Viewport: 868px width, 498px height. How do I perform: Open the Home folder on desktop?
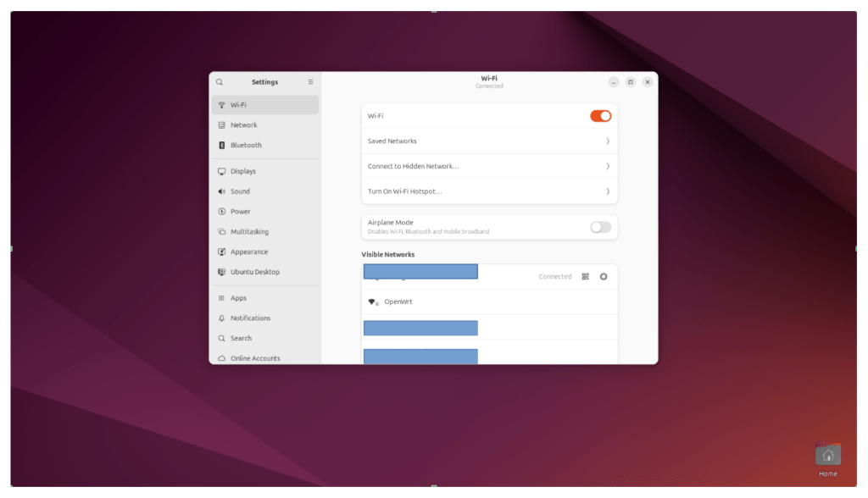pyautogui.click(x=827, y=457)
